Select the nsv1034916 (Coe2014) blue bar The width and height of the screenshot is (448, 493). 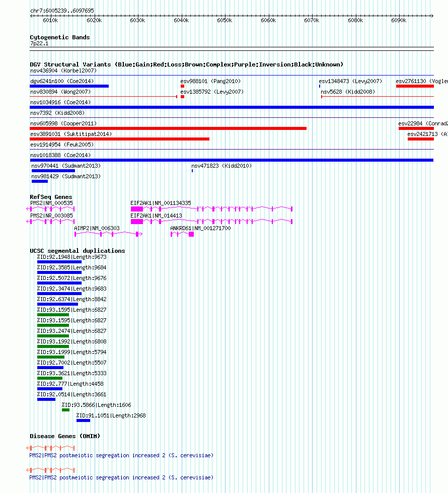click(232, 107)
